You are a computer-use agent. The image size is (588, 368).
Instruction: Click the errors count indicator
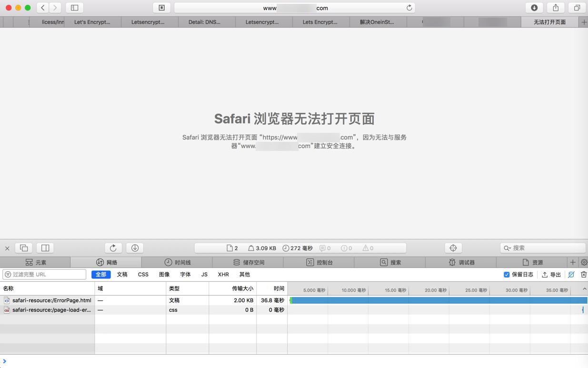tap(347, 248)
